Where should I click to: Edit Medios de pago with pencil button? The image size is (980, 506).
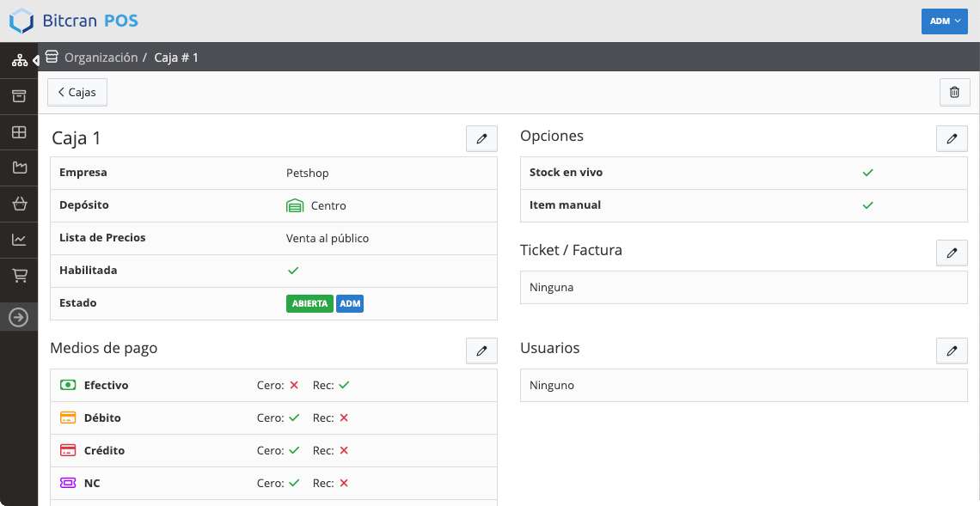(x=482, y=351)
